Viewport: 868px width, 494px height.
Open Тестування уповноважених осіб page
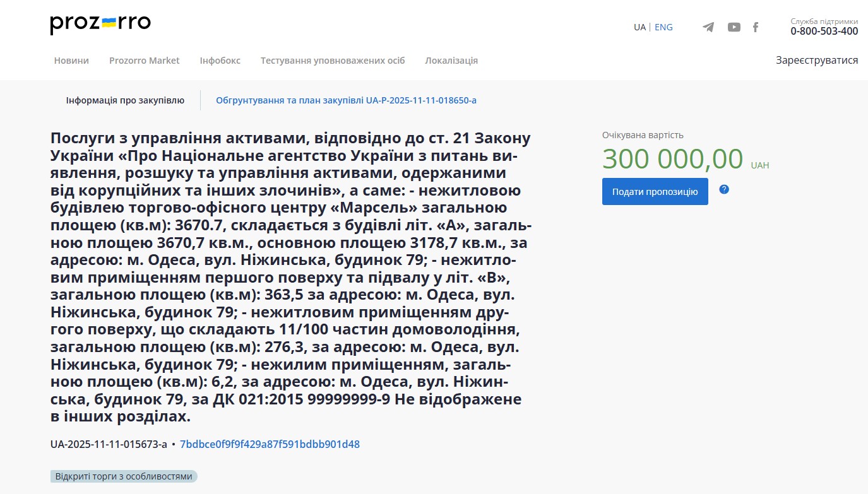point(333,61)
